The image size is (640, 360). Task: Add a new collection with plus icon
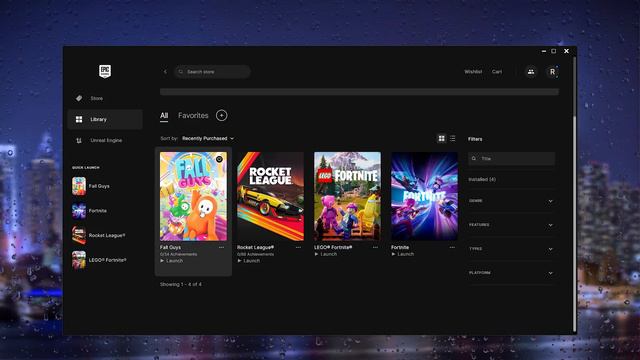222,116
